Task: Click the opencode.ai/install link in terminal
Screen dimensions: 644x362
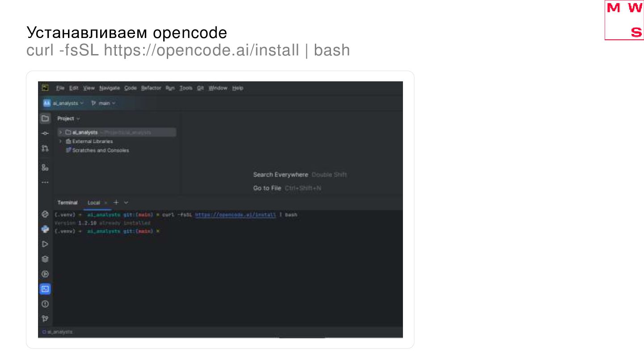Action: 236,215
